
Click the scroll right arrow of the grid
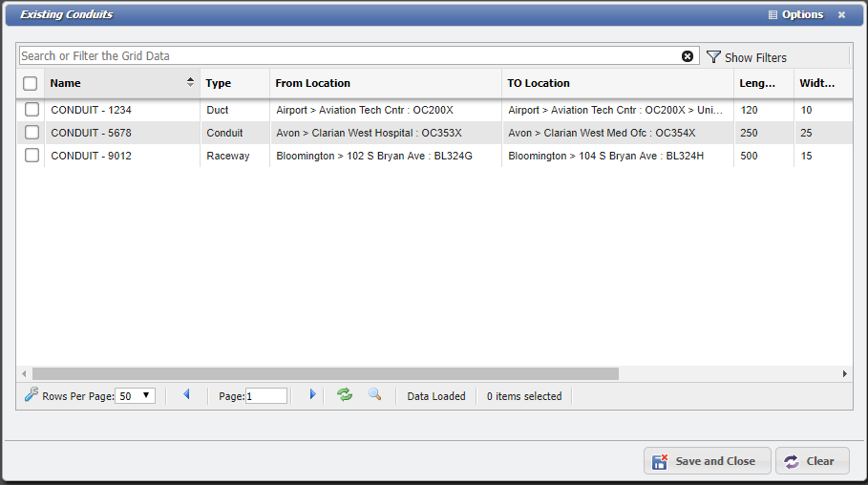845,373
